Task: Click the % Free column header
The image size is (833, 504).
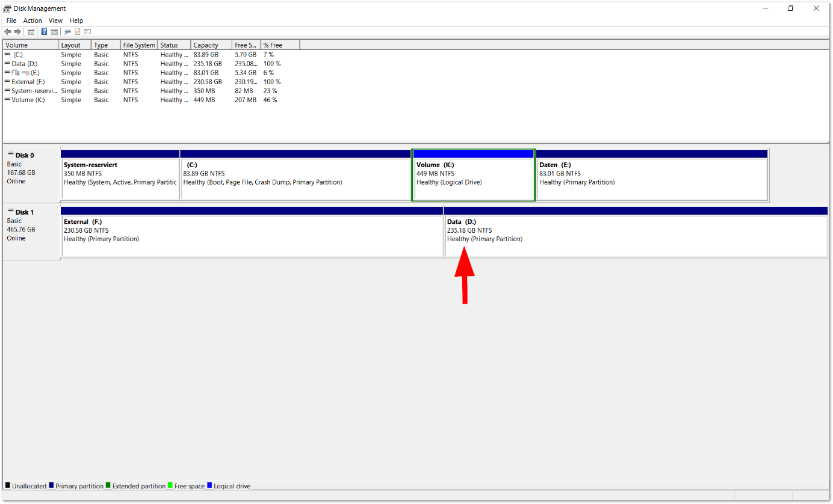Action: point(279,45)
